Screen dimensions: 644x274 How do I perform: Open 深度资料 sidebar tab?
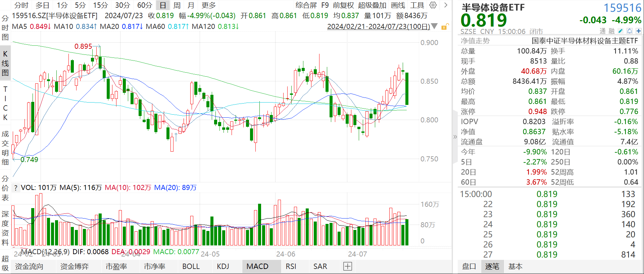[x=5, y=228]
